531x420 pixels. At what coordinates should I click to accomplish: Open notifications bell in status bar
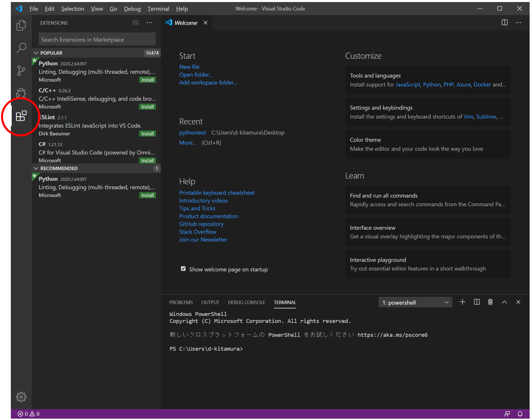pos(520,414)
